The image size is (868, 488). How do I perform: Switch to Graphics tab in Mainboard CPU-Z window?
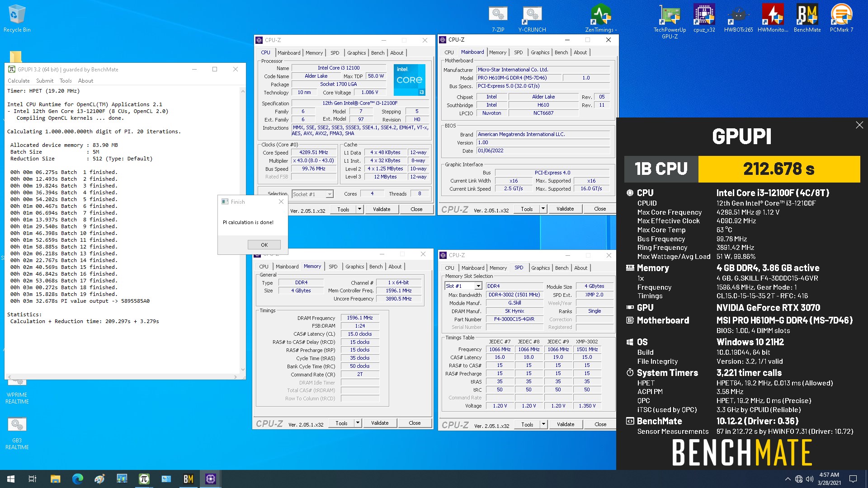click(x=540, y=52)
